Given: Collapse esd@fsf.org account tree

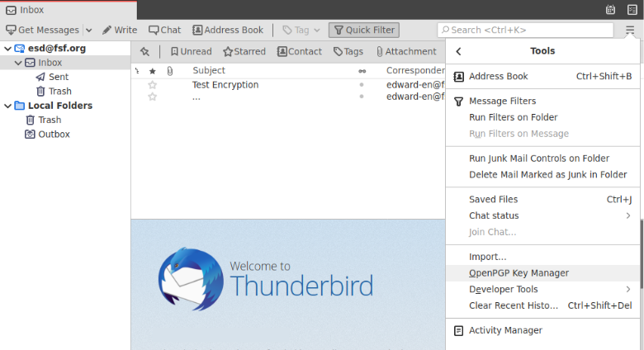Looking at the screenshot, I should 7,49.
